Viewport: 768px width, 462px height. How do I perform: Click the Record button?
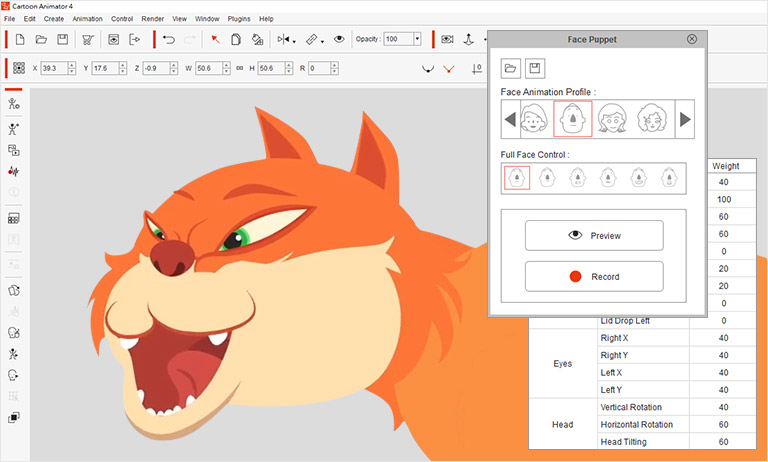click(x=594, y=276)
